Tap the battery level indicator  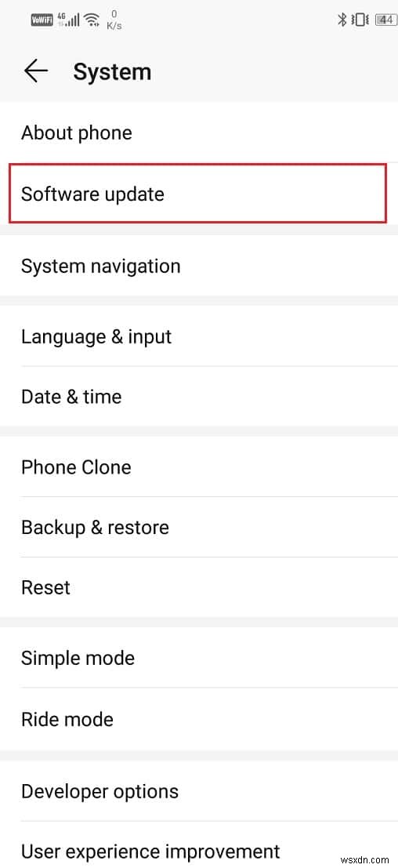385,20
